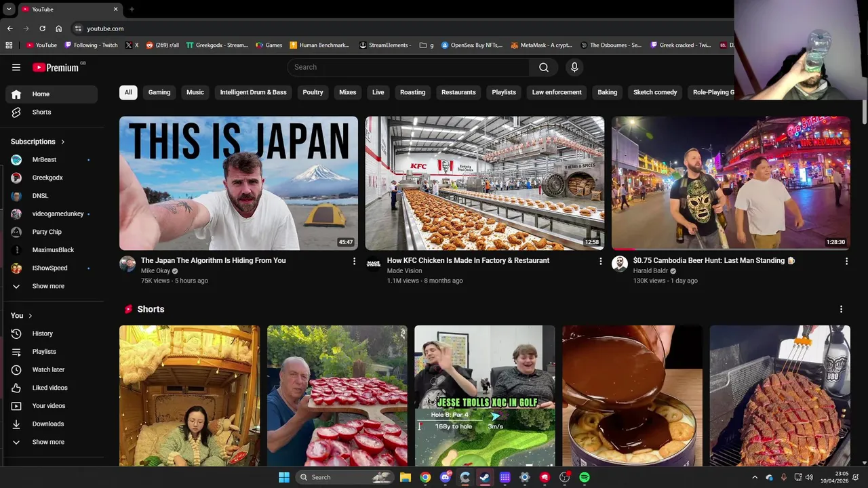This screenshot has height=488, width=868.
Task: Open the Jesse Trolls xQc in Golf short
Action: [x=485, y=396]
